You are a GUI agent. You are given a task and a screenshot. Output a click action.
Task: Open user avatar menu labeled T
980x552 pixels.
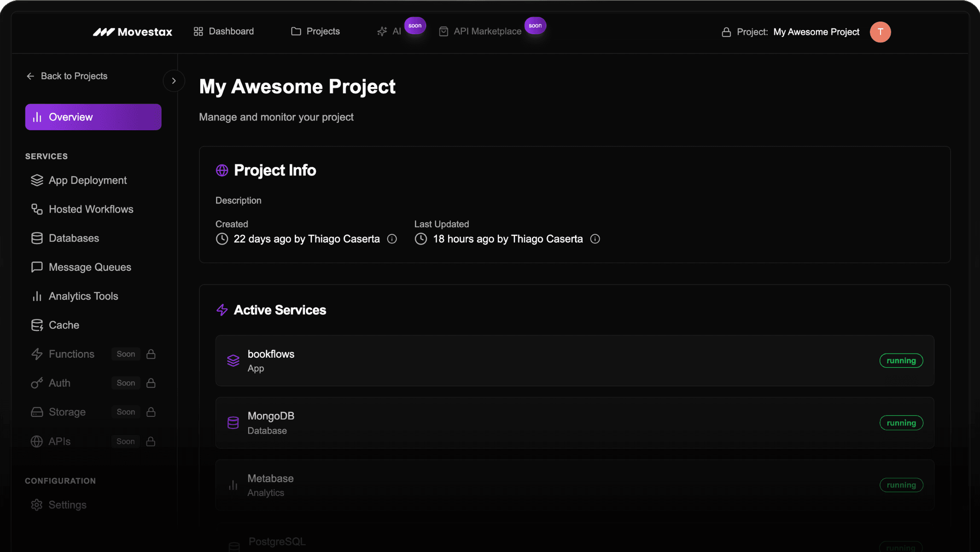[880, 32]
